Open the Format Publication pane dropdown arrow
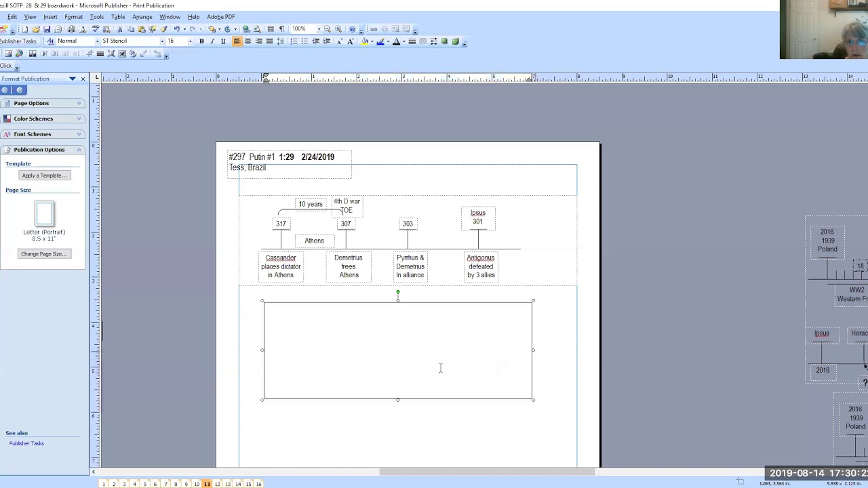This screenshot has width=868, height=488. (73, 79)
